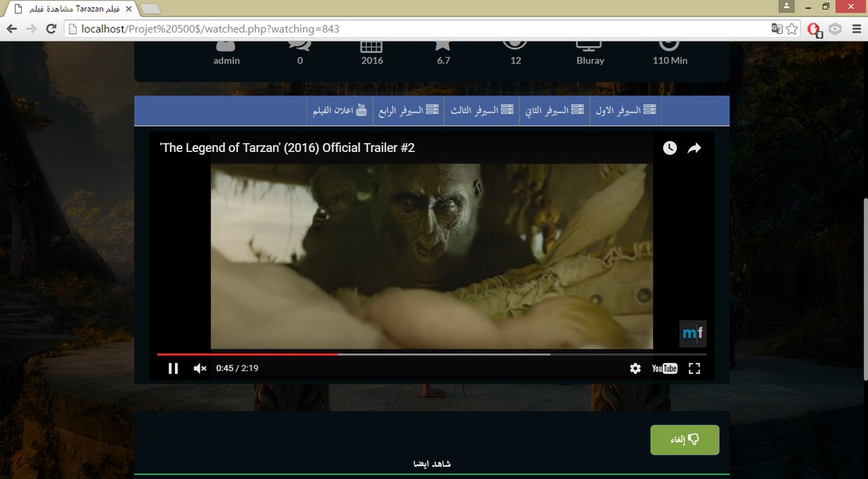Bookmark this page with star icon
The height and width of the screenshot is (479, 868).
click(x=792, y=29)
